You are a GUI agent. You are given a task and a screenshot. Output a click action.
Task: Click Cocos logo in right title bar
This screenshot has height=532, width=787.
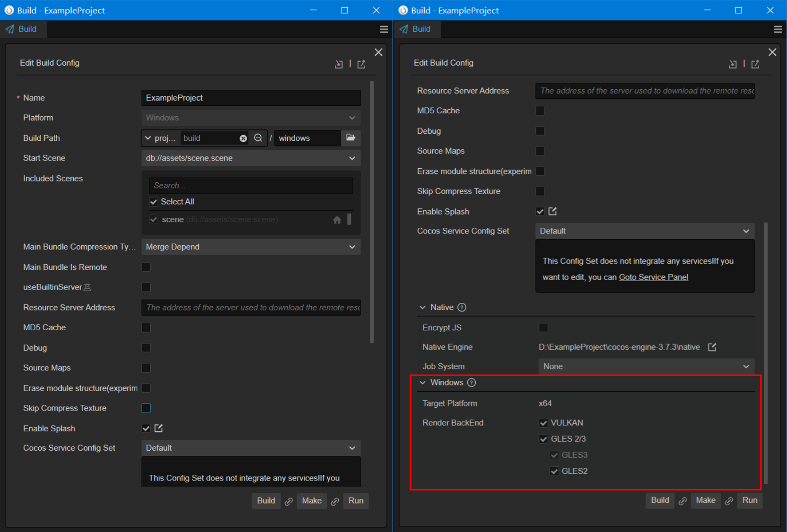click(403, 10)
